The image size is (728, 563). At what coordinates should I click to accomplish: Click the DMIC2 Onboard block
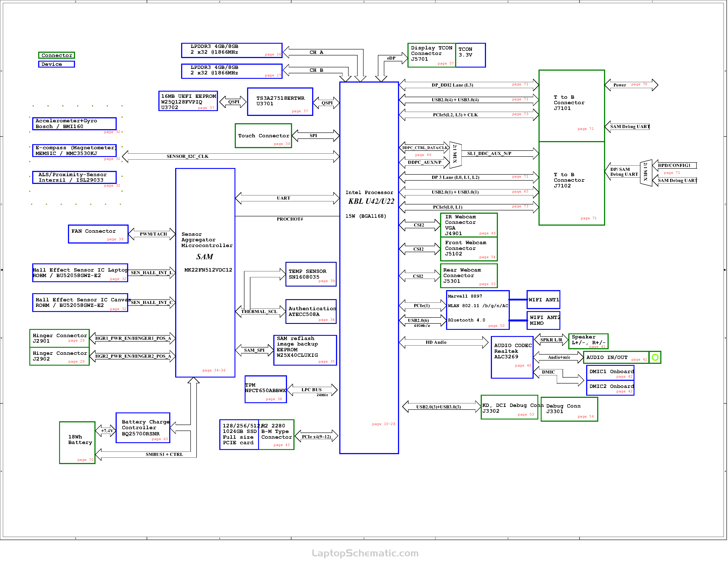(x=610, y=387)
